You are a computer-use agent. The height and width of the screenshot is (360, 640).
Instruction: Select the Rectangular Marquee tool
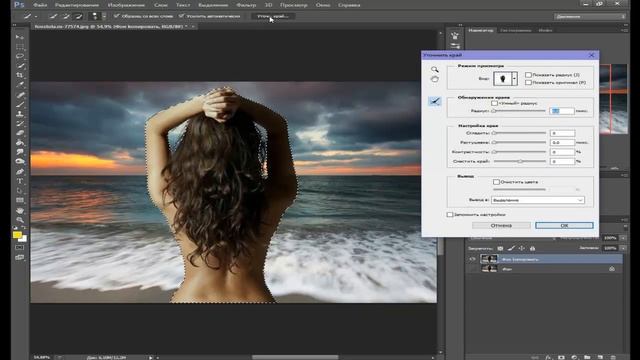coord(20,47)
